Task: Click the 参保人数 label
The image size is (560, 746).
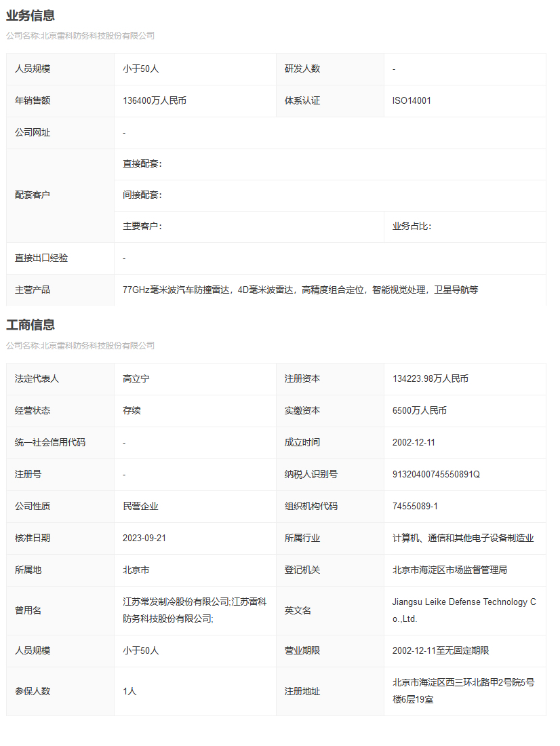Action: 33,692
